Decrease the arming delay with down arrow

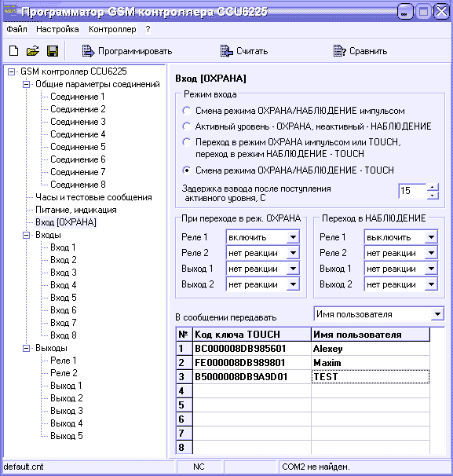pos(433,196)
